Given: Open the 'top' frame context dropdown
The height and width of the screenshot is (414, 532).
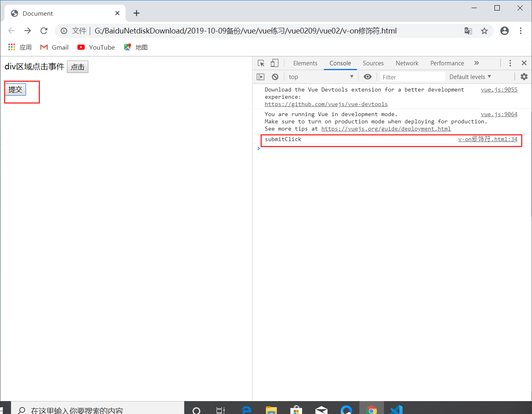Looking at the screenshot, I should [321, 77].
